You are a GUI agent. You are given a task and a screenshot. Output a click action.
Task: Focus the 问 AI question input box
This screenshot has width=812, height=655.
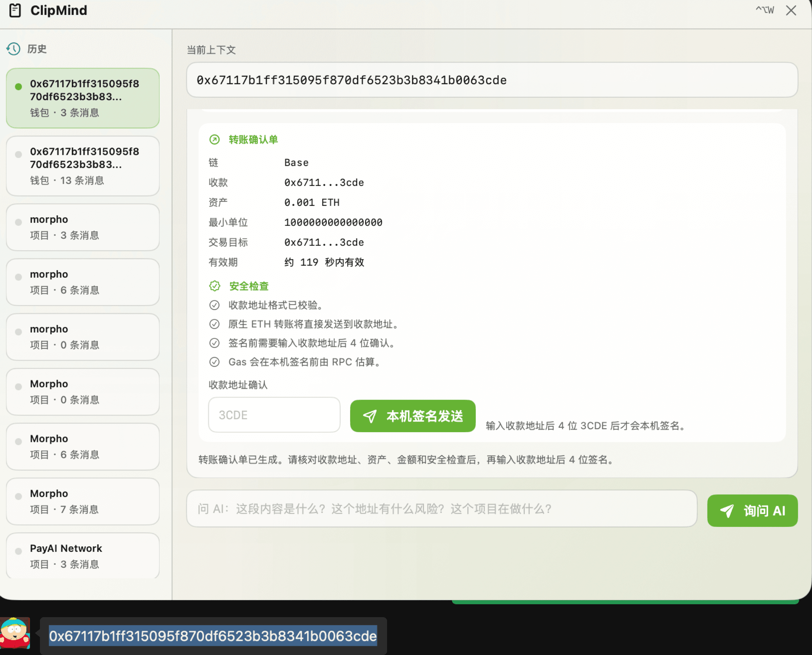tap(442, 509)
